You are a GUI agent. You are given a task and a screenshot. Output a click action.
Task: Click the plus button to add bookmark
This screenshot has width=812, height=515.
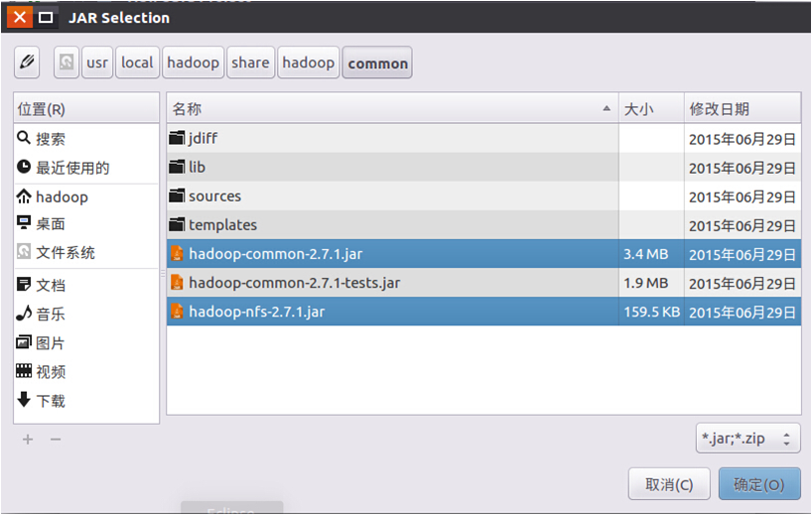(28, 439)
